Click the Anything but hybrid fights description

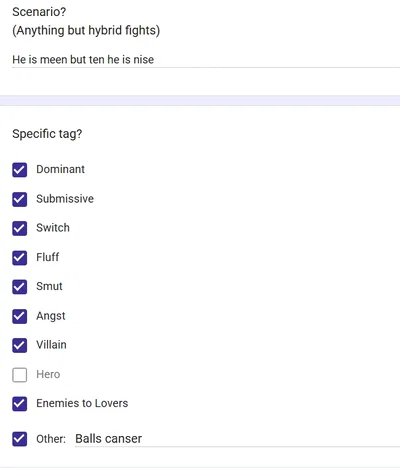(86, 30)
